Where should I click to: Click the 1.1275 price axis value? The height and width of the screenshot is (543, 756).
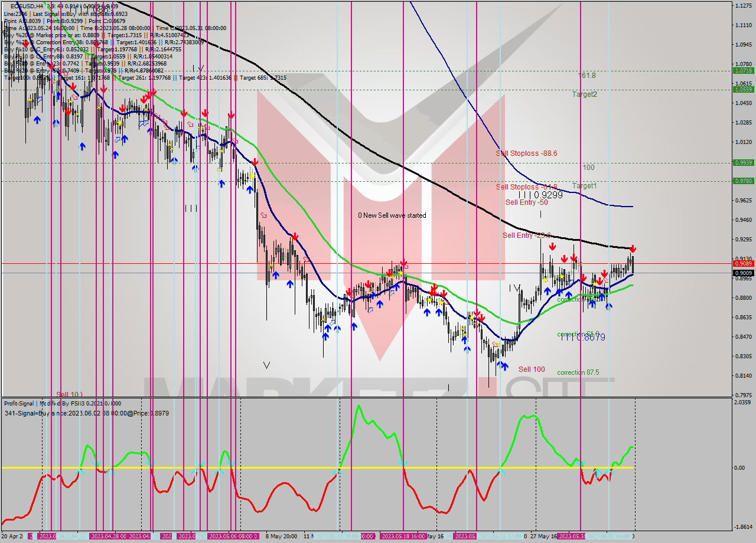(x=742, y=6)
